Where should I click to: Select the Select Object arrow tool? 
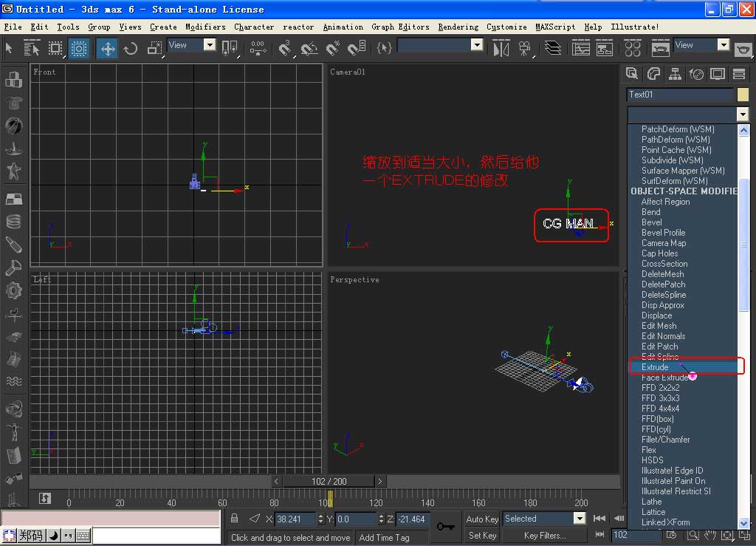[9, 48]
